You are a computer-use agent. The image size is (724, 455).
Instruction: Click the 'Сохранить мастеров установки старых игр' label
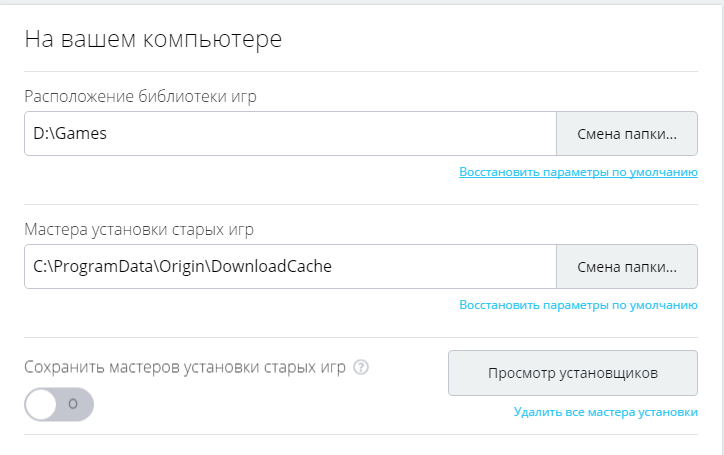pos(185,368)
